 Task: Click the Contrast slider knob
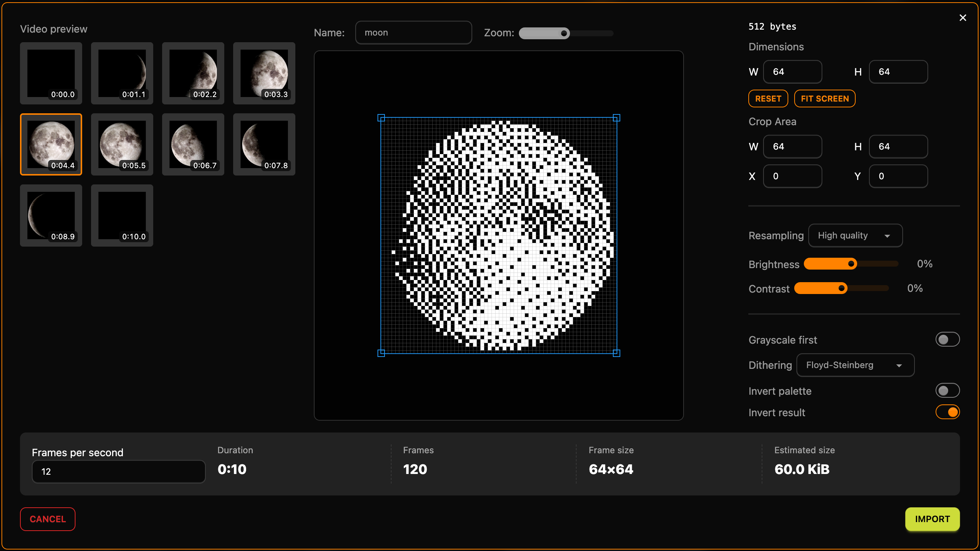click(842, 288)
